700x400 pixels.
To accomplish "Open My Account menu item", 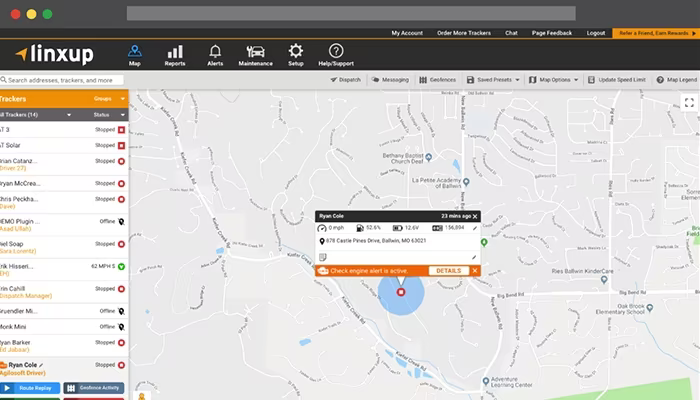I will coord(407,33).
